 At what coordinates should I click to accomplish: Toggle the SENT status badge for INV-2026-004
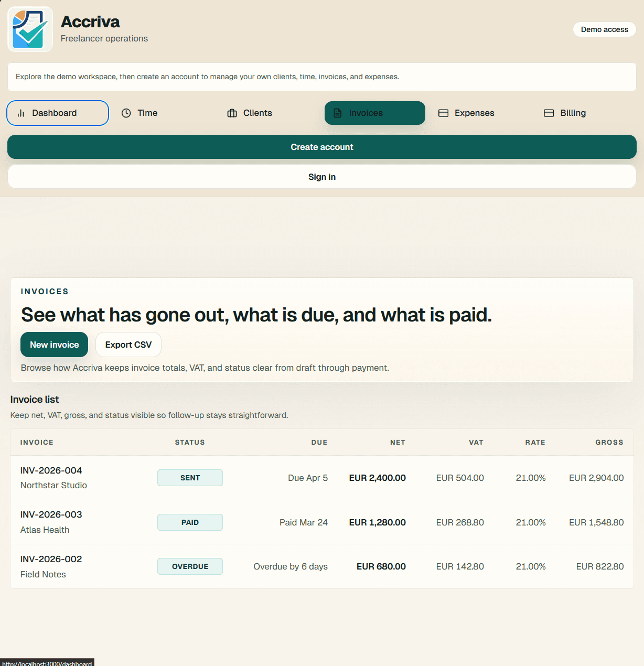190,478
